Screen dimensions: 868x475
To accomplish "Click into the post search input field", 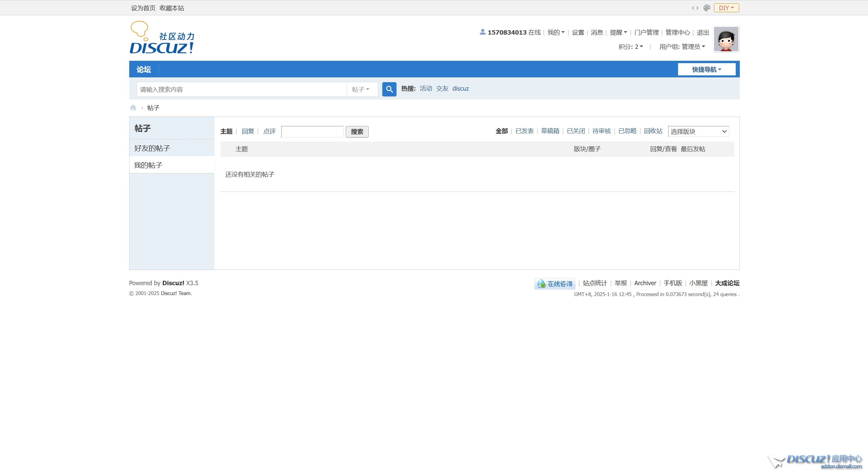I will [x=312, y=131].
